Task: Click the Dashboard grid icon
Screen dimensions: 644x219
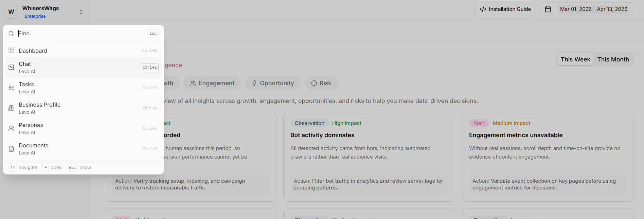Action: [11, 51]
